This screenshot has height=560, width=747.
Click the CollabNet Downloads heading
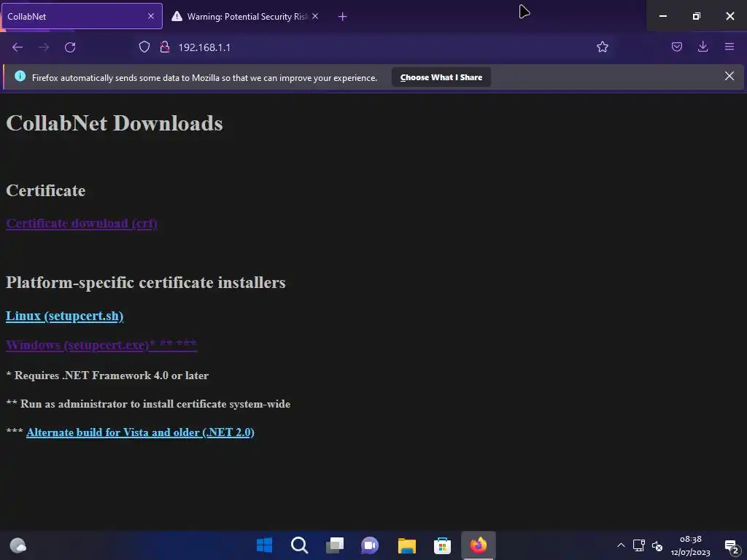coord(115,123)
